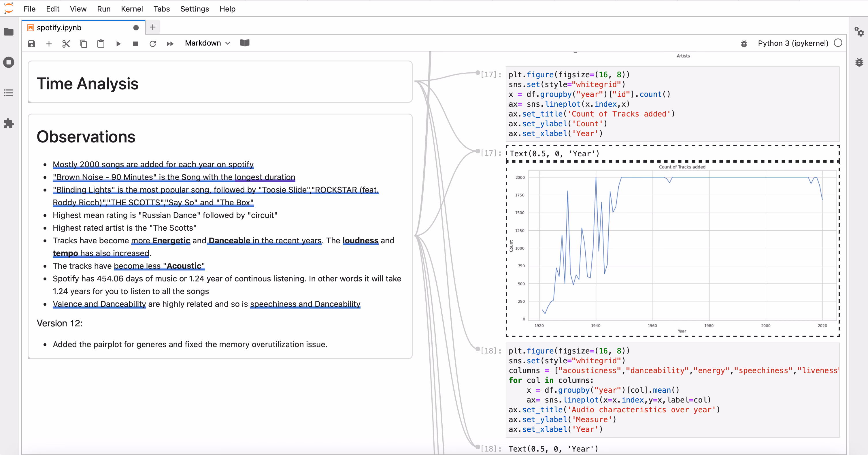Click the 'Highest rated artist' bullet text
The height and width of the screenshot is (455, 868).
[x=125, y=228]
